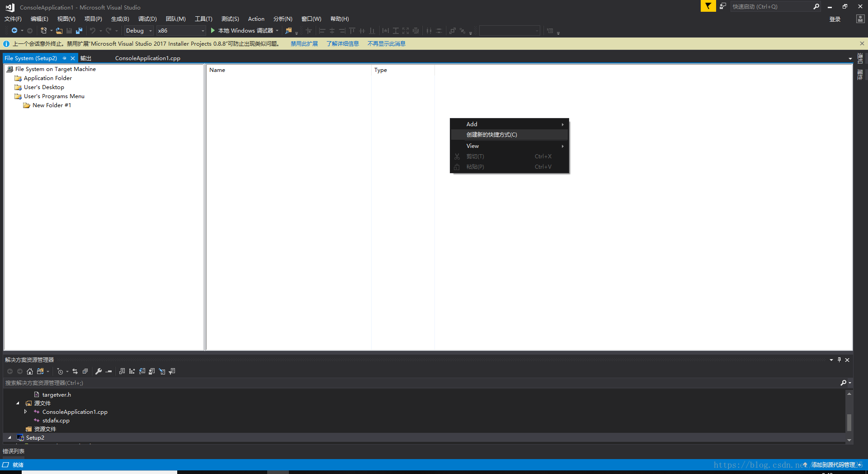Toggle auto-hide pin on Solution Explorer
The width and height of the screenshot is (868, 474).
(839, 360)
